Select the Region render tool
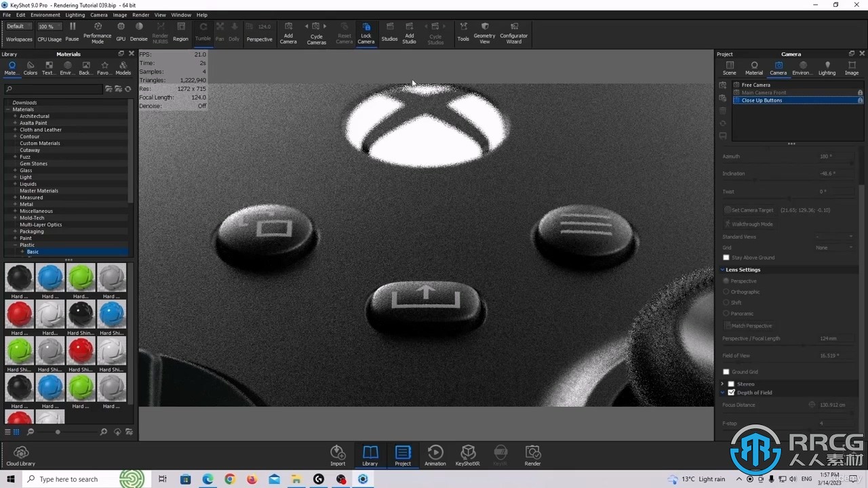 (x=180, y=32)
